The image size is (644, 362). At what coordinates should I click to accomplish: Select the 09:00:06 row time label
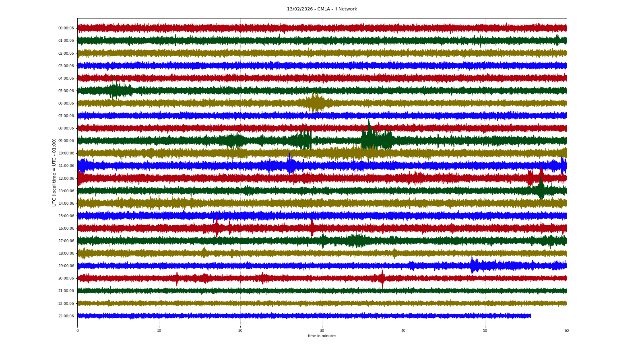[66, 141]
